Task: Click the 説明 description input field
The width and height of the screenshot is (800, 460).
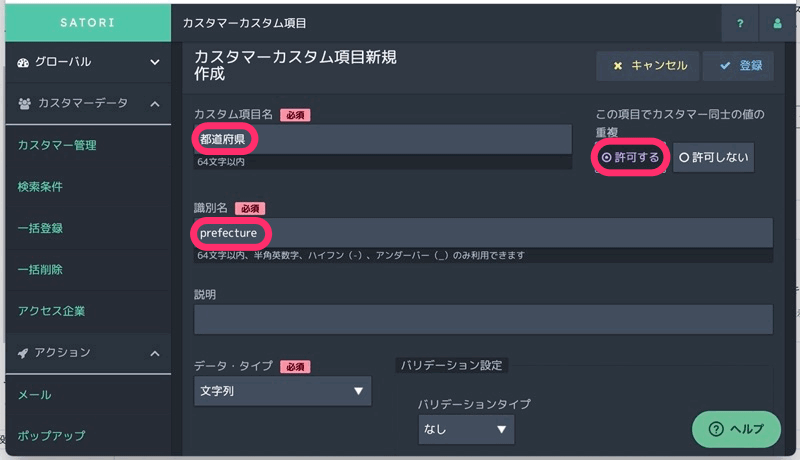Action: point(483,319)
